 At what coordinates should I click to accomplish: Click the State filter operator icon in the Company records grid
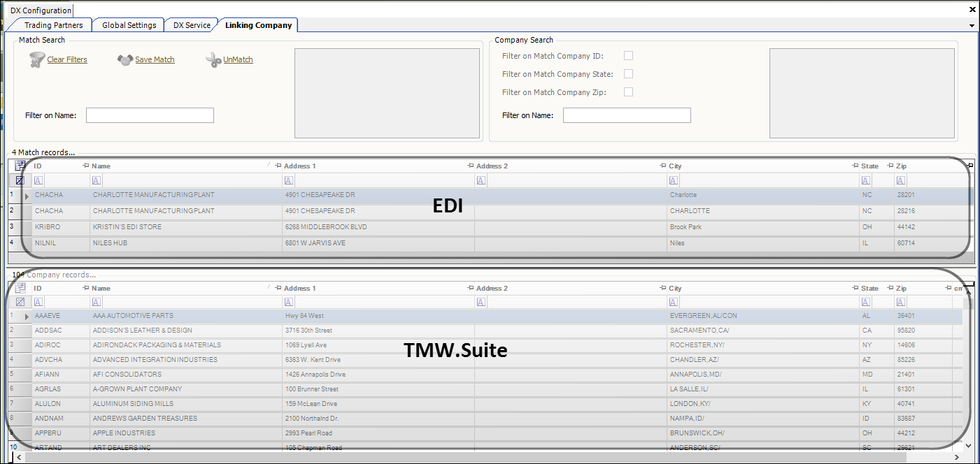[x=867, y=302]
